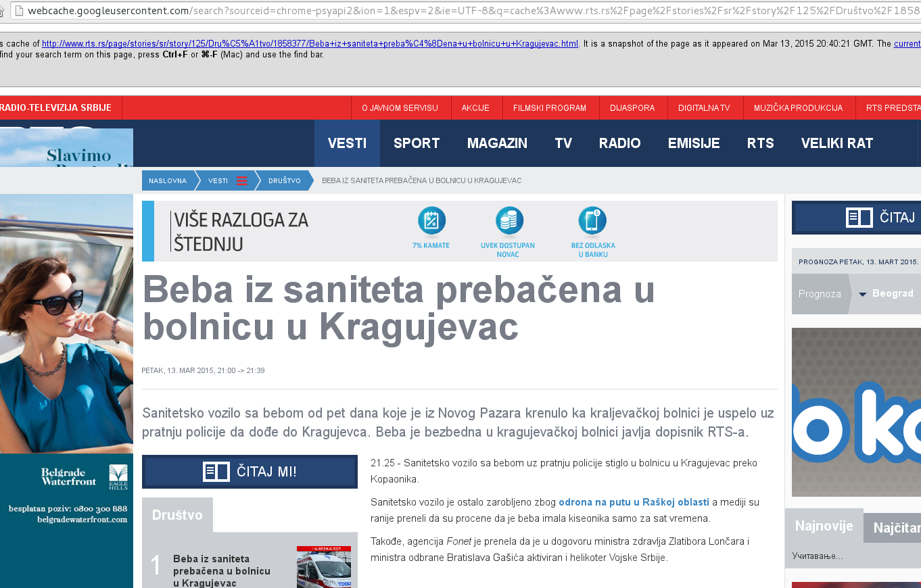Click the woman with sunglasses ad image
This screenshot has width=921, height=588.
[66, 323]
